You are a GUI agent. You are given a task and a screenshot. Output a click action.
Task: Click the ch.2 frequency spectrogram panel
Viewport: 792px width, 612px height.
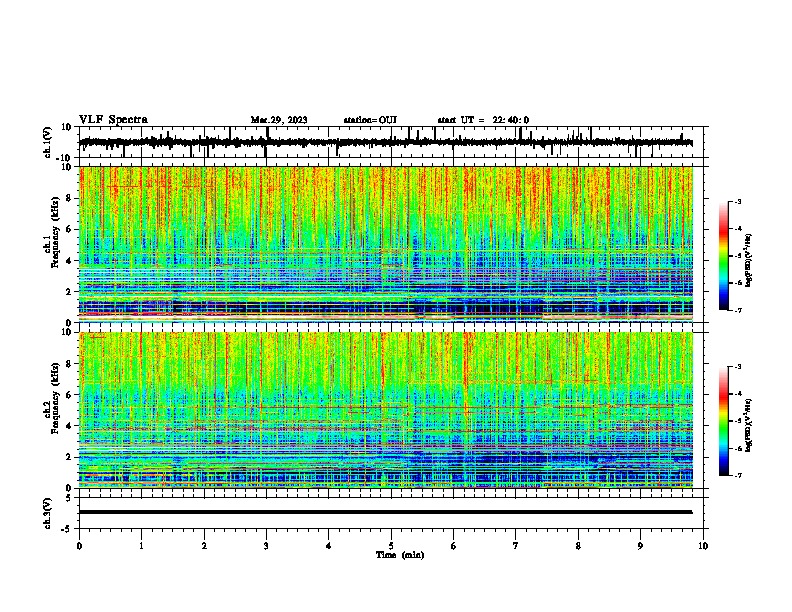386,410
